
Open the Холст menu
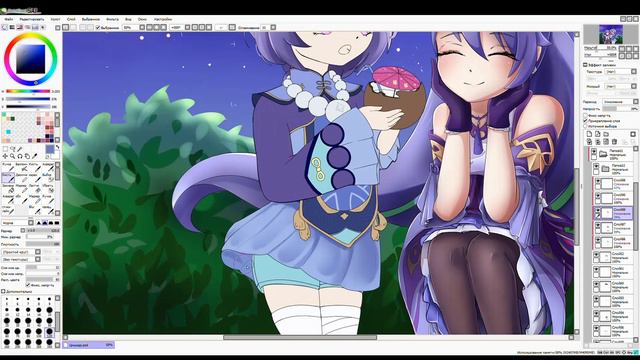pos(55,19)
